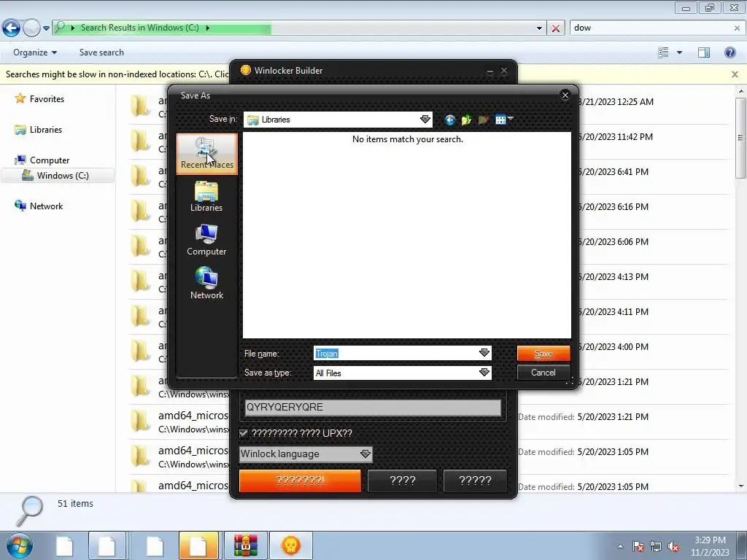Expand the File name history dropdown

(484, 353)
